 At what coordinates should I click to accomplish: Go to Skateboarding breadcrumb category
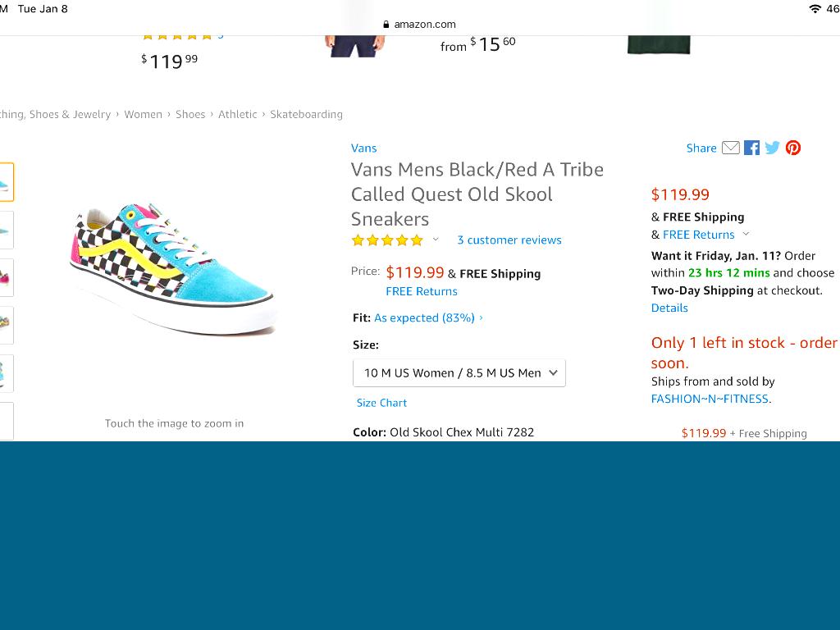(x=306, y=114)
